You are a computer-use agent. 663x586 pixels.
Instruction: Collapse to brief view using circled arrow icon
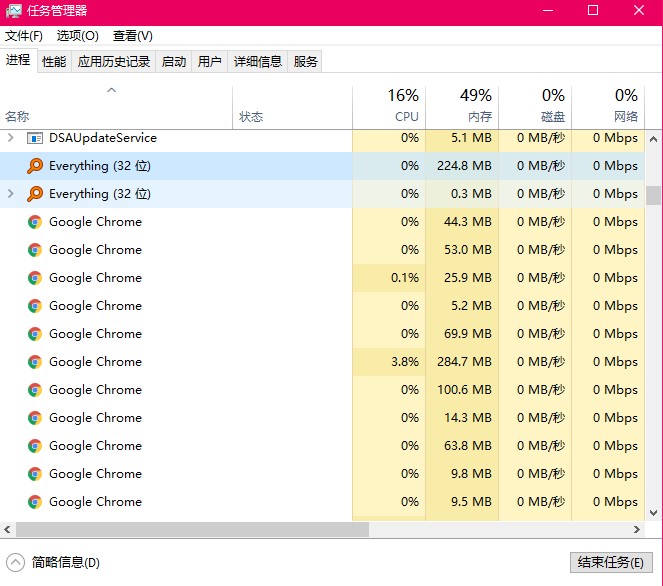click(x=15, y=563)
